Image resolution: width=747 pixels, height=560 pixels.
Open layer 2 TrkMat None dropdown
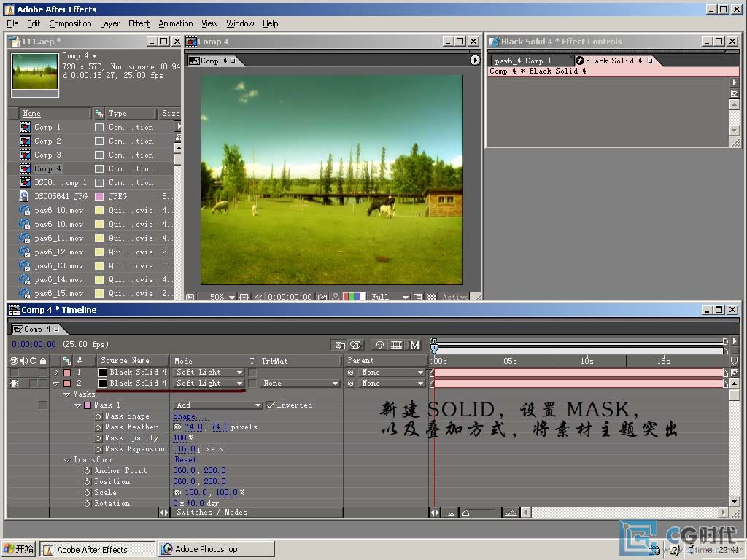(300, 384)
